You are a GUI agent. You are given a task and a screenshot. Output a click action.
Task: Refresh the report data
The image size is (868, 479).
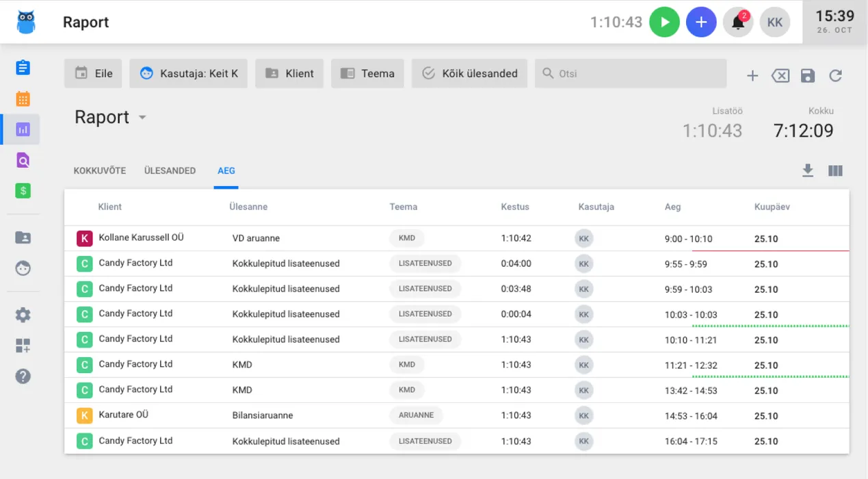(835, 76)
